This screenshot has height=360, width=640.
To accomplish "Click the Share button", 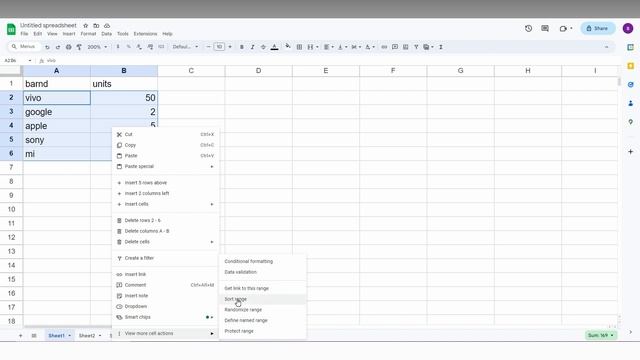I will pos(598,28).
